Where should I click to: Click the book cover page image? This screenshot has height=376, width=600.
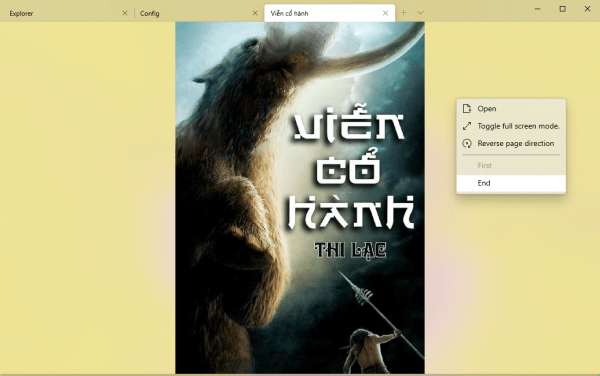pyautogui.click(x=300, y=198)
